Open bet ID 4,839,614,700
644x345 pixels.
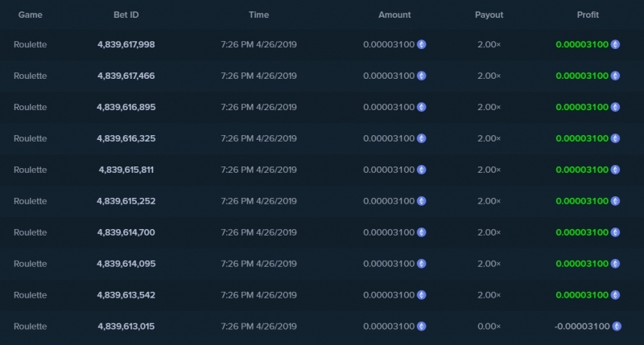pos(126,232)
